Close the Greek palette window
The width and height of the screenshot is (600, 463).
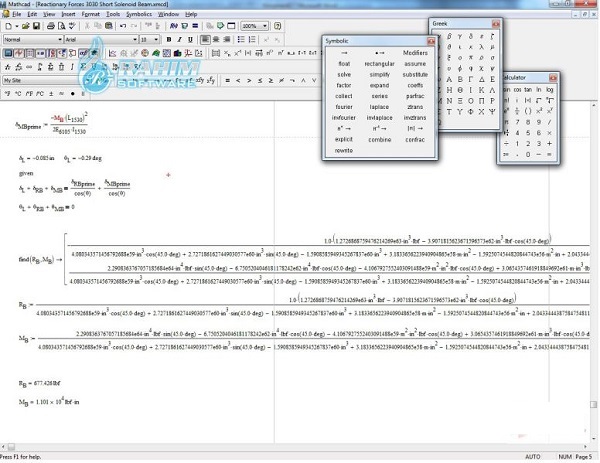[496, 24]
